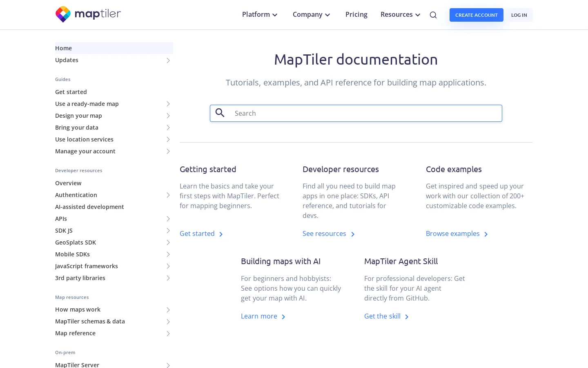This screenshot has width=588, height=368.
Task: Click the arrow beside Learn more
Action: point(283,317)
